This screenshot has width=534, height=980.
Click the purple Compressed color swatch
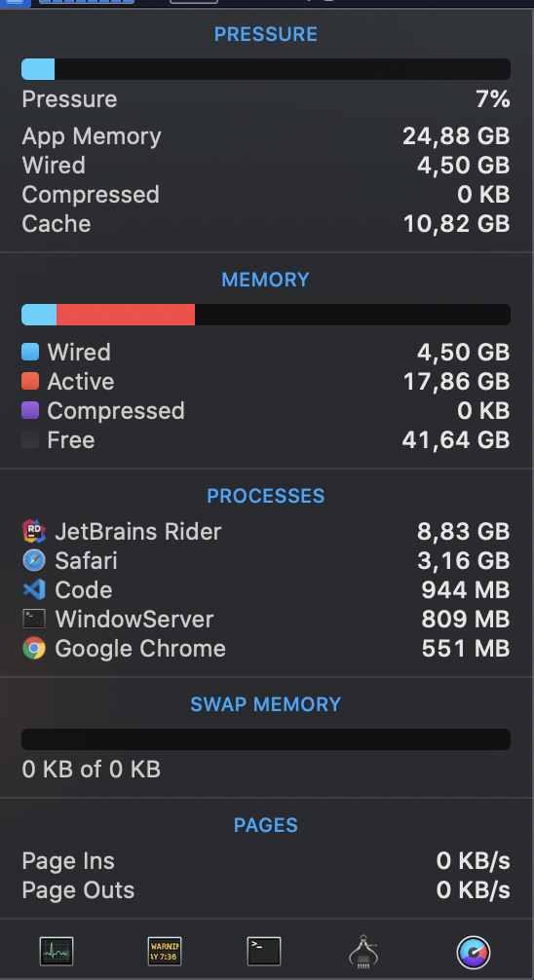point(30,411)
